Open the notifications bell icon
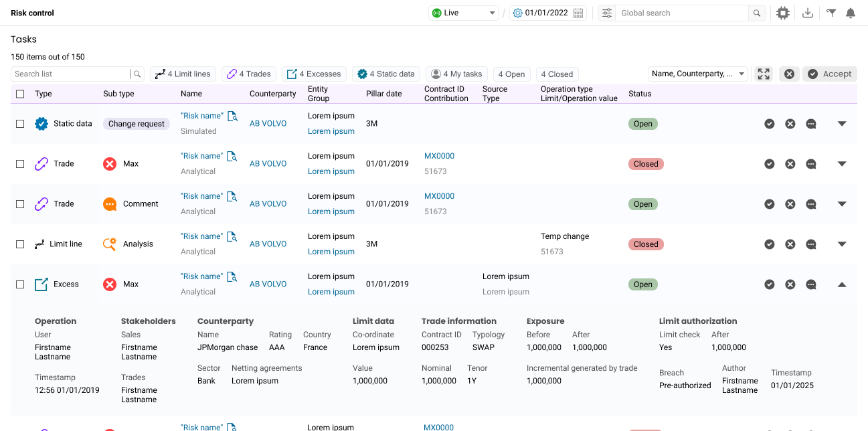This screenshot has height=431, width=868. pos(851,13)
